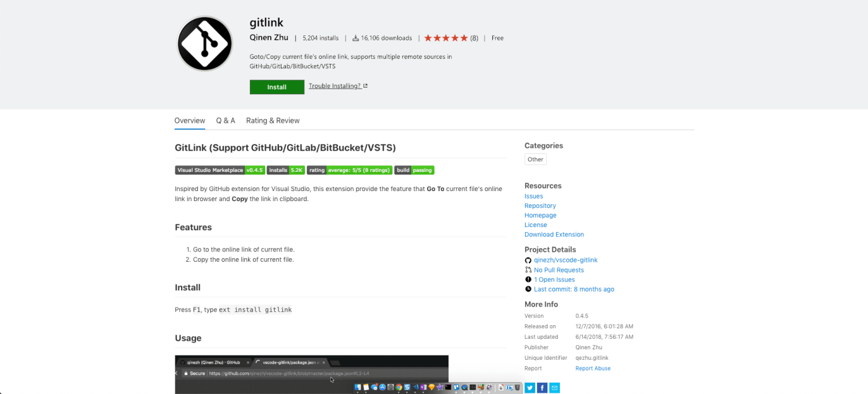Click the version value 0.4.5
Image resolution: width=868 pixels, height=394 pixels.
pos(582,316)
